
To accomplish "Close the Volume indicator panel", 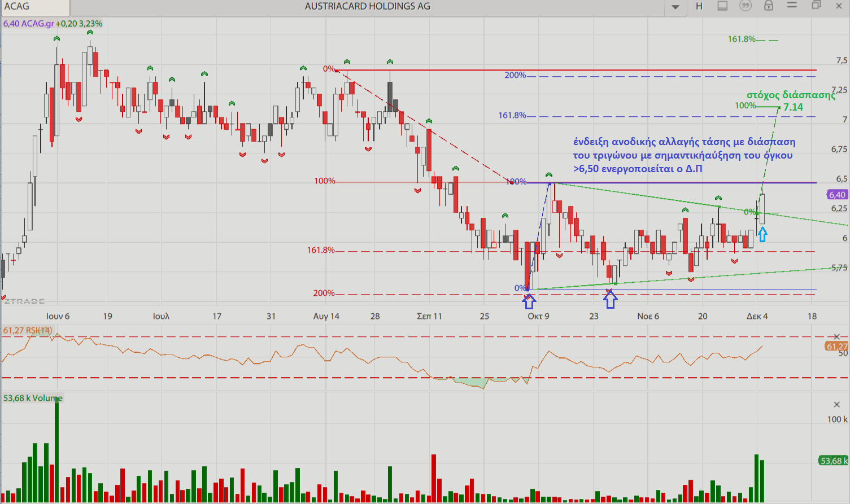I will tap(837, 405).
